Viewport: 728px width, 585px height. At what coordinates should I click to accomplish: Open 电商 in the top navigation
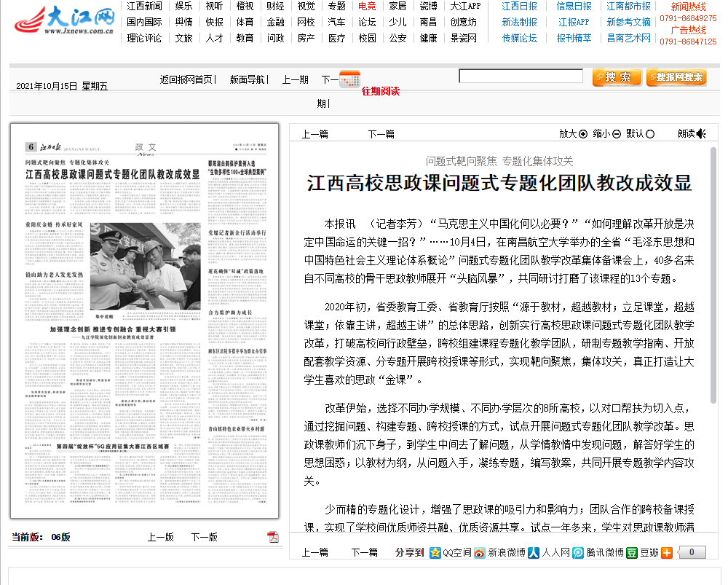coord(368,6)
